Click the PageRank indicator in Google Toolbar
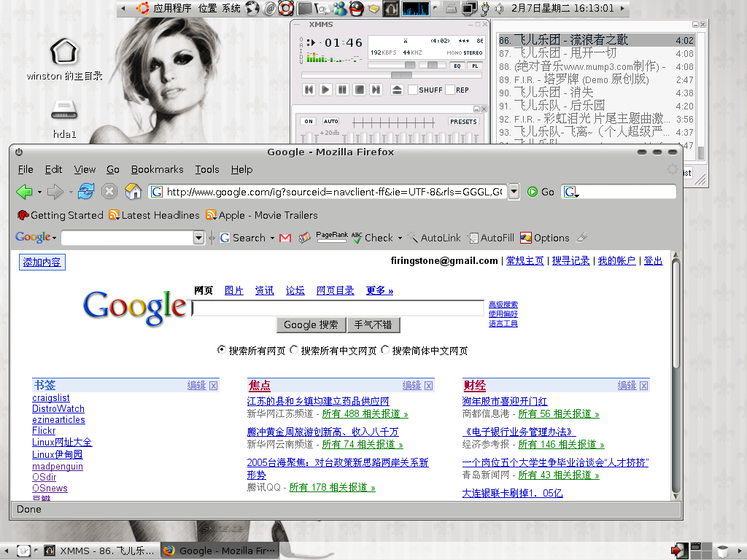This screenshot has height=560, width=747. point(332,236)
